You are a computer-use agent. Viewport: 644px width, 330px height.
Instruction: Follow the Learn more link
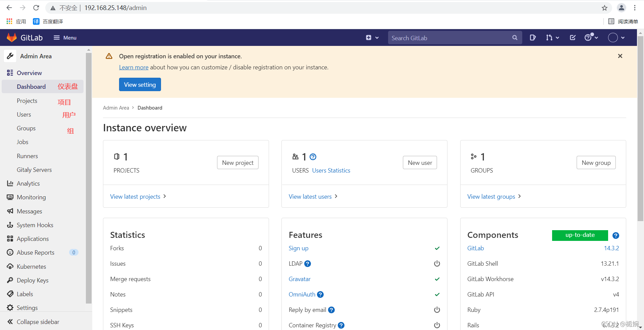133,67
